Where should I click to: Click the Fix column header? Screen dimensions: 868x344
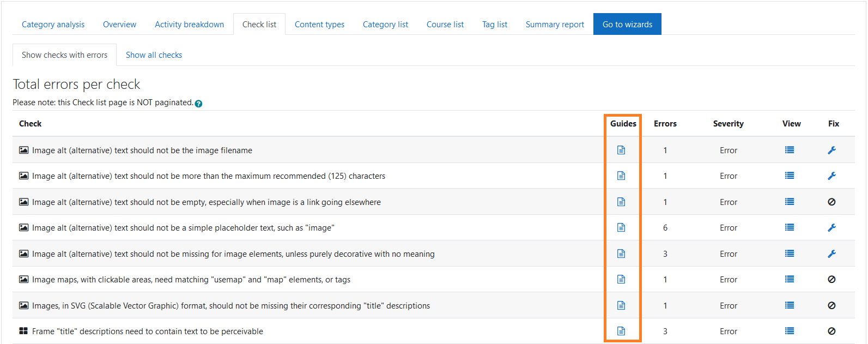[834, 124]
